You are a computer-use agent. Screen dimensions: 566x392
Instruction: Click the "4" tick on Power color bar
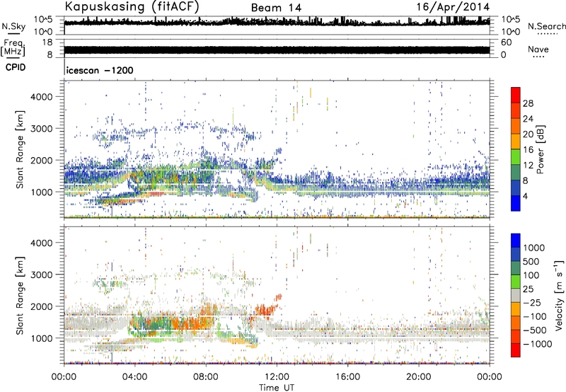pyautogui.click(x=526, y=196)
